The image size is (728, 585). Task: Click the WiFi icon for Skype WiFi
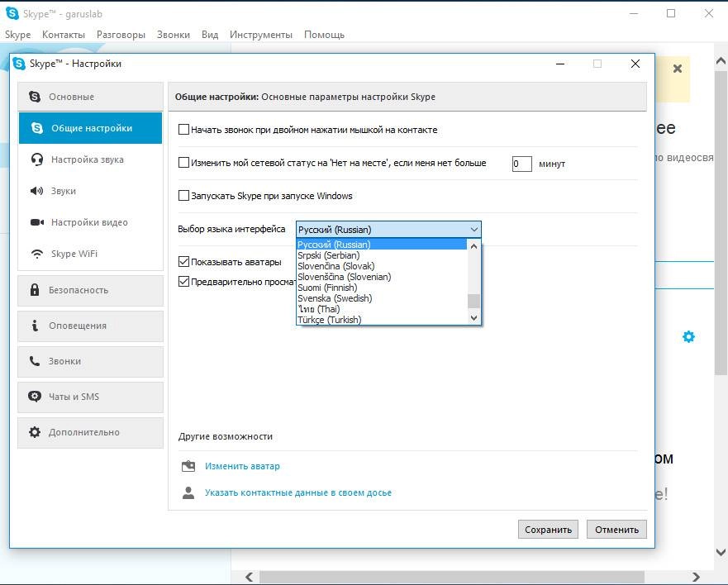pyautogui.click(x=36, y=254)
